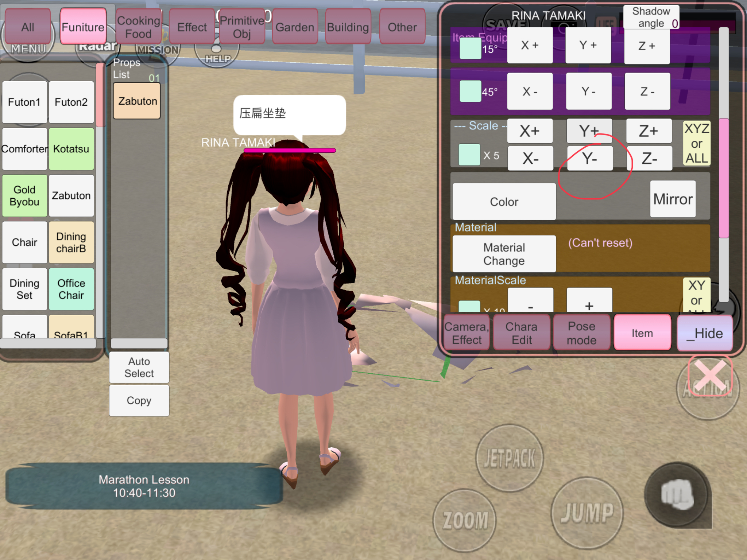Click the Scale Y- button
This screenshot has height=560, width=747.
pos(589,159)
